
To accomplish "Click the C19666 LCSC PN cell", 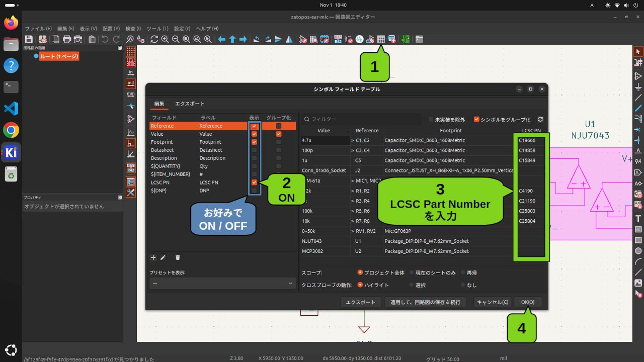I will (531, 140).
